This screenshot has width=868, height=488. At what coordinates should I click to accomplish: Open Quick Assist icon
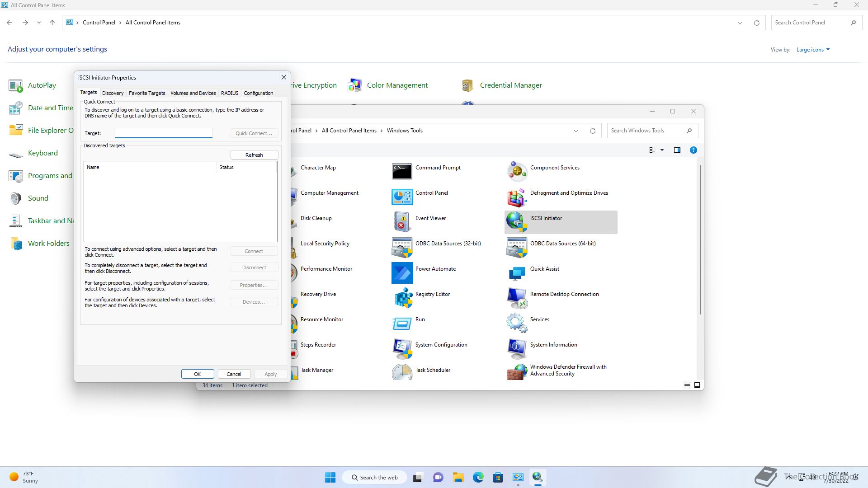click(517, 273)
